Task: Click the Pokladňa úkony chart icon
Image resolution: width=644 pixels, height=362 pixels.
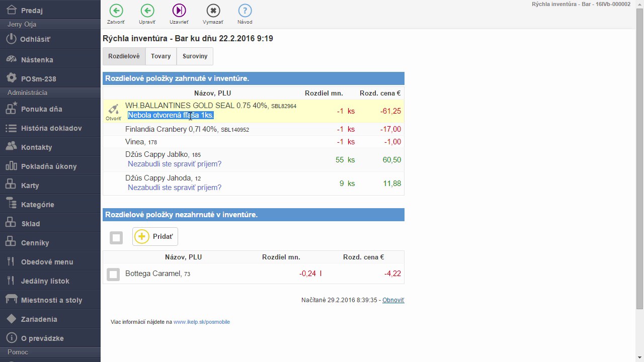Action: (x=11, y=166)
